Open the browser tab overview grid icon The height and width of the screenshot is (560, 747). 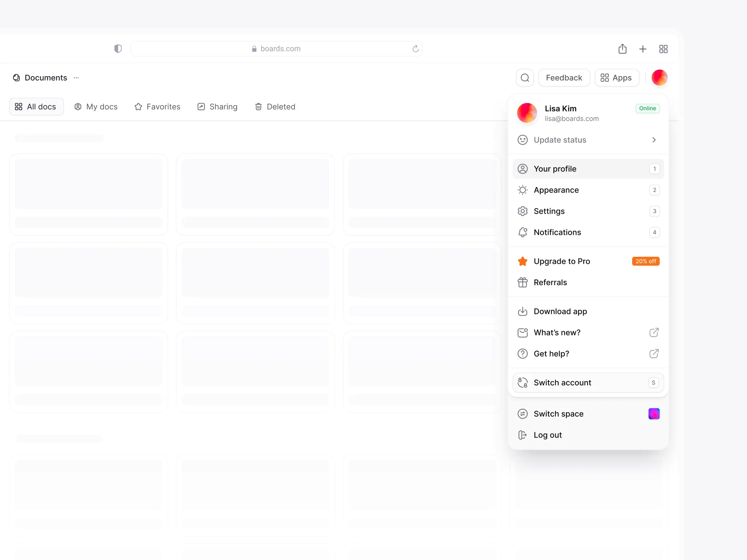(x=663, y=49)
